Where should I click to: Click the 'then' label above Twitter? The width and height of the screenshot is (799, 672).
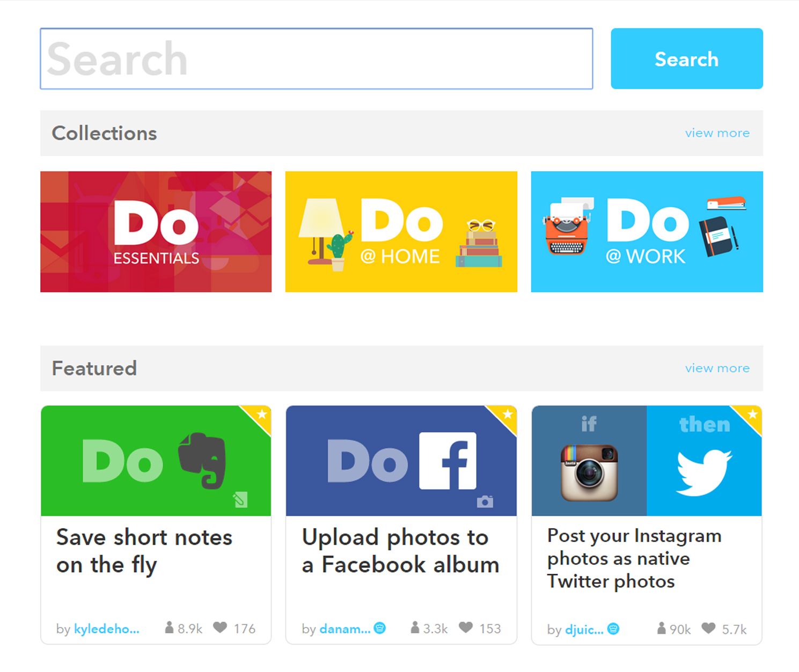tap(705, 425)
